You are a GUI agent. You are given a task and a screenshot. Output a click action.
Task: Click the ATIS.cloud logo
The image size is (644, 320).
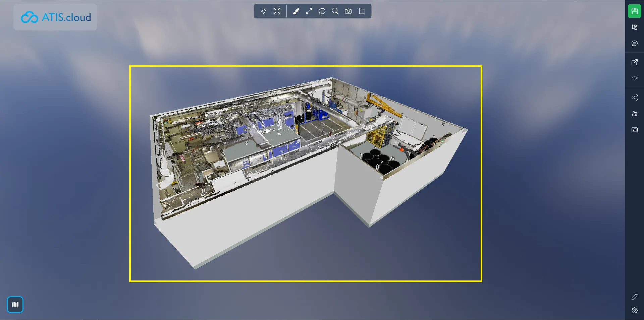click(x=56, y=17)
